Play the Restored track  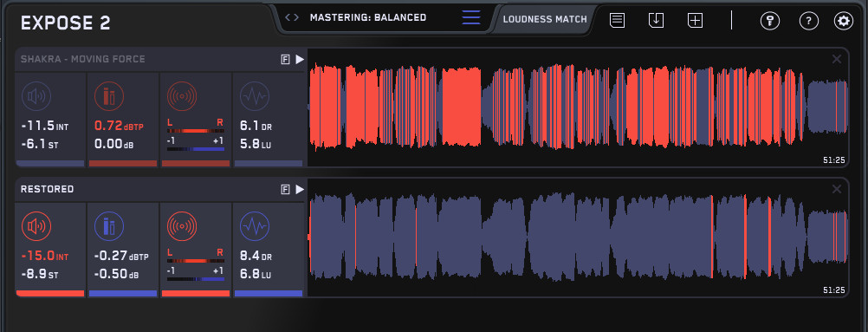click(300, 190)
